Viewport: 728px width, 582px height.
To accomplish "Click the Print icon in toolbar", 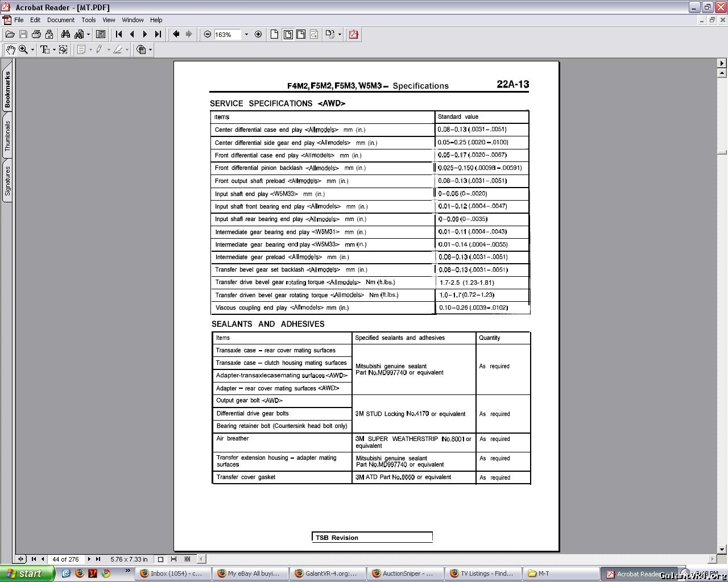I will click(x=36, y=35).
